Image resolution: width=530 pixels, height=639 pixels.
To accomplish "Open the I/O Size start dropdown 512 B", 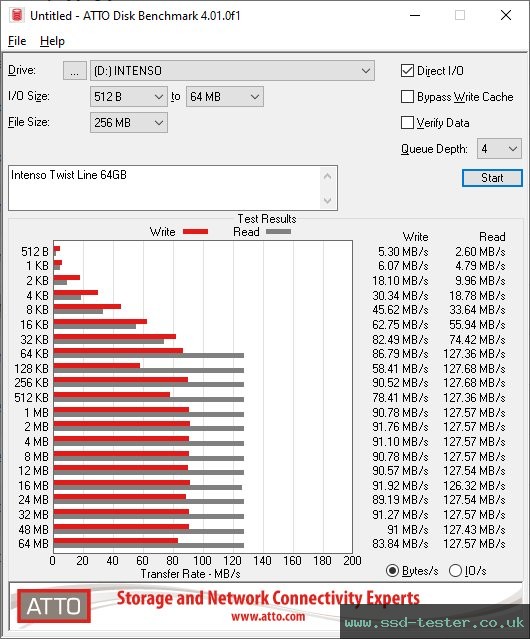I will coord(128,97).
